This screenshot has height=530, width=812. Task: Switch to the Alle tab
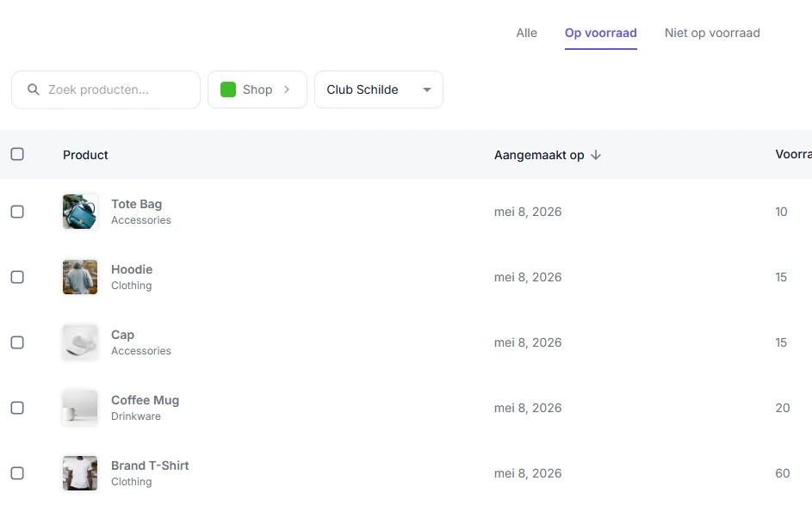click(x=527, y=33)
